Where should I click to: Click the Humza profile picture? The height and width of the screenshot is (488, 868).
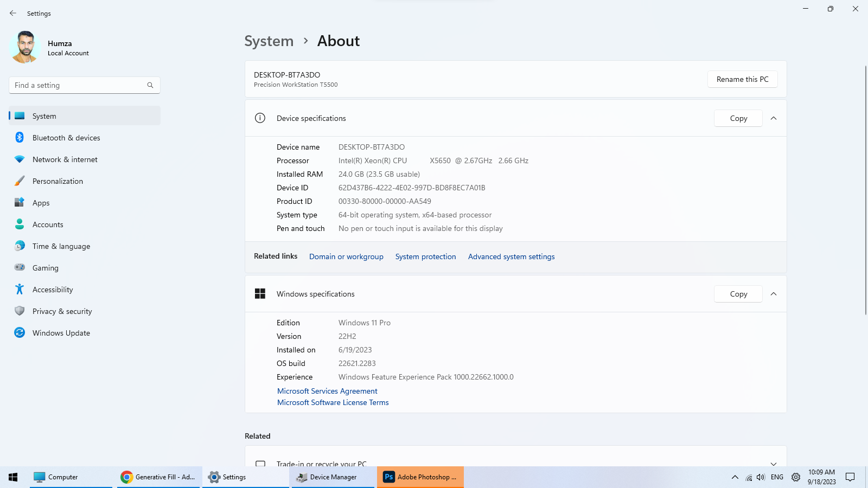25,47
